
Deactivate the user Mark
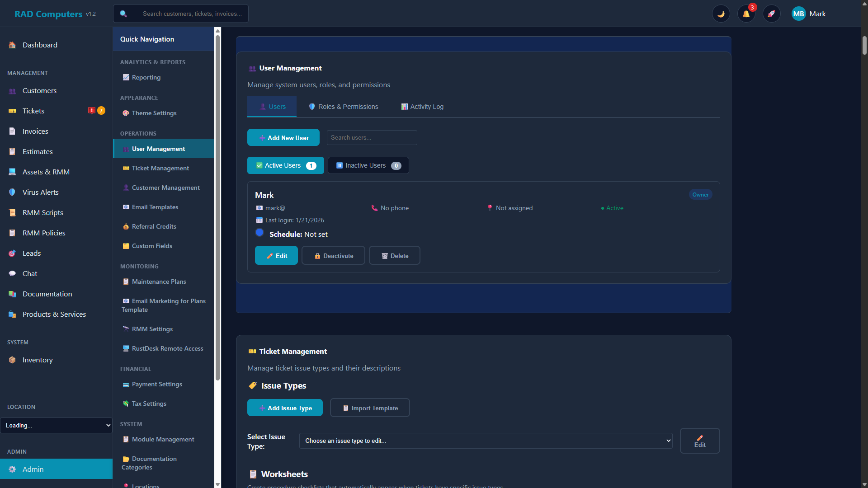(333, 255)
